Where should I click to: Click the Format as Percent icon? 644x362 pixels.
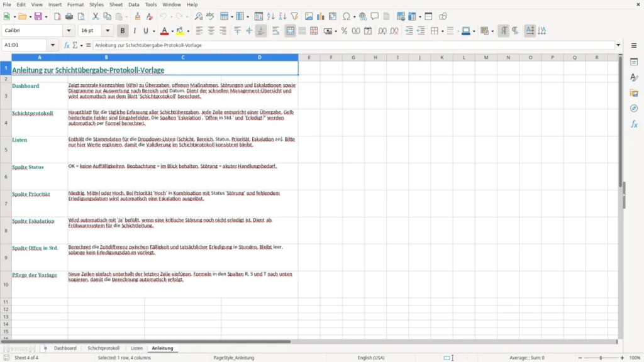coord(344,31)
